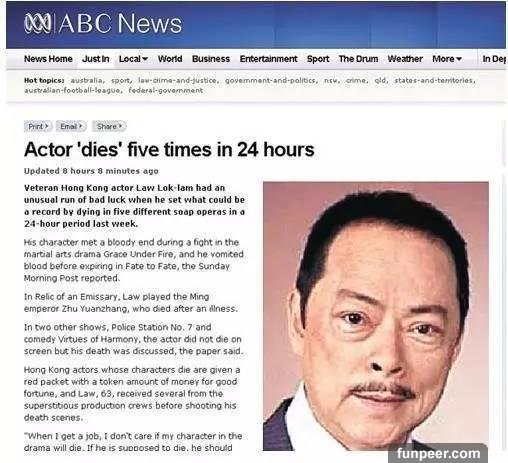The image size is (508, 463).
Task: Open The Drum section
Action: coord(358,59)
